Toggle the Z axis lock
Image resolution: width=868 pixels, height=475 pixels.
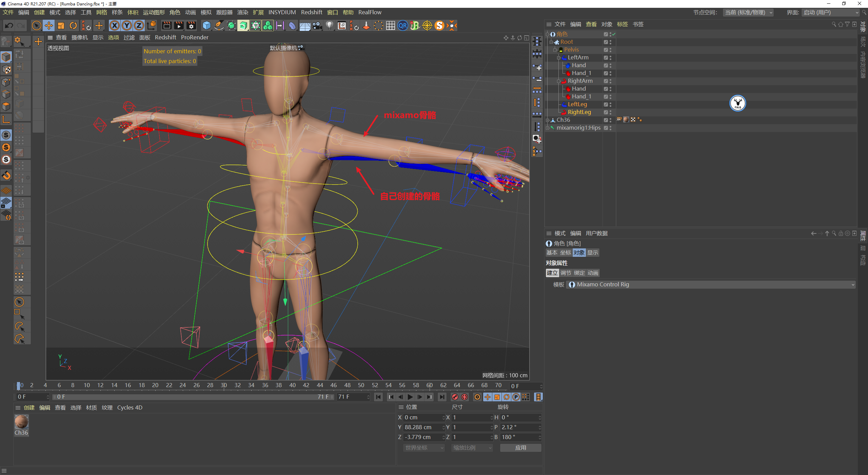[x=139, y=25]
